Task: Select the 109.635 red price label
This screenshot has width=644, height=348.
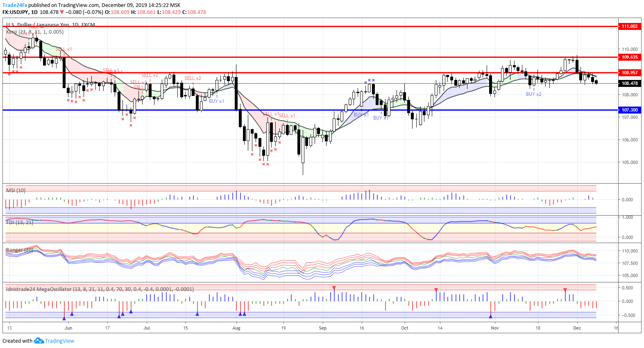Action: click(x=630, y=57)
